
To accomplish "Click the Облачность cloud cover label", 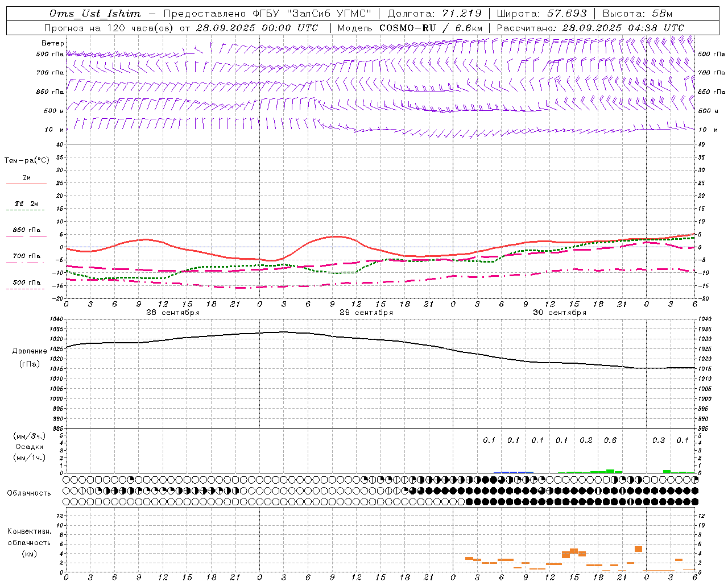I will (x=29, y=493).
